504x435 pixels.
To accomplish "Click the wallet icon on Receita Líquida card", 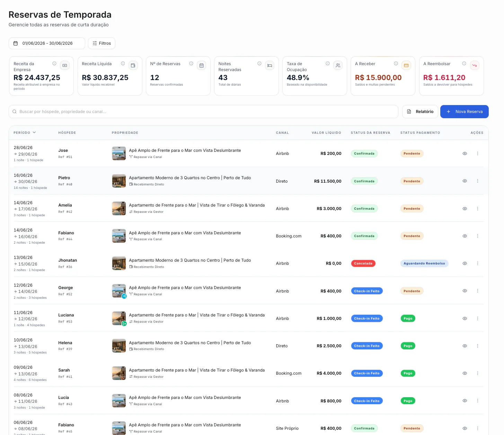I will click(x=133, y=65).
